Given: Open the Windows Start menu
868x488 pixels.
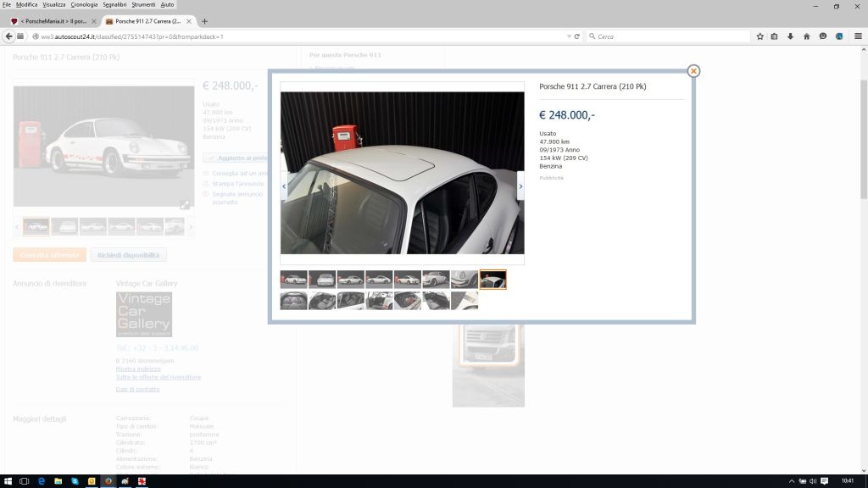Looking at the screenshot, I should (x=8, y=481).
